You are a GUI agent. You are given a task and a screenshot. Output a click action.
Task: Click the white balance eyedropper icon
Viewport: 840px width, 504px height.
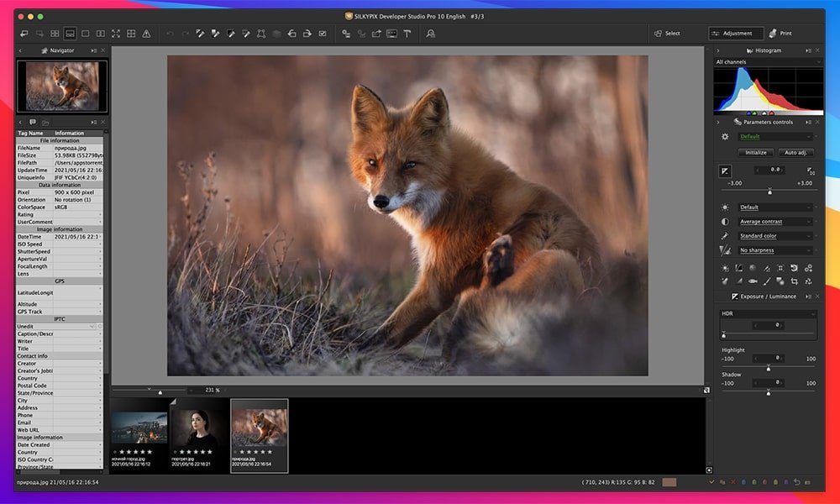(x=725, y=236)
